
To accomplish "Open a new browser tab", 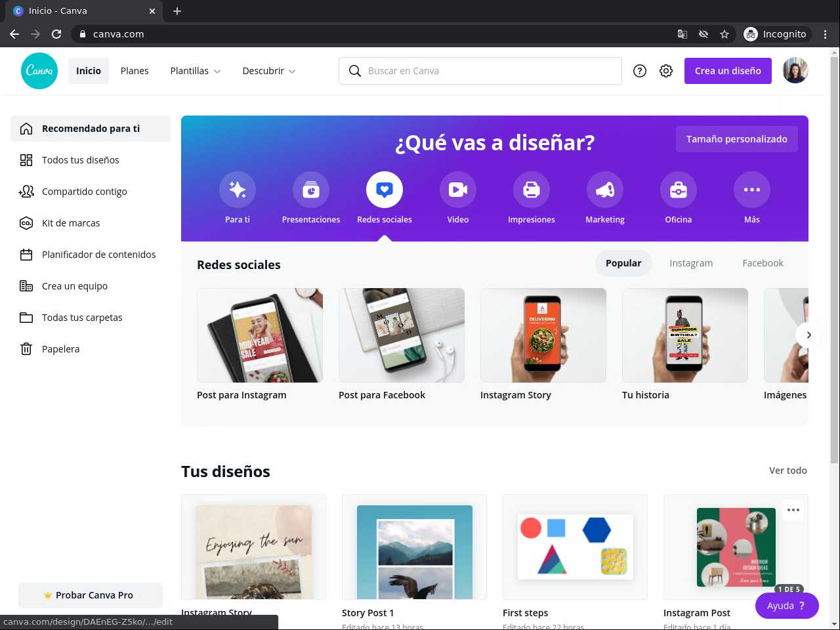I will (x=177, y=11).
